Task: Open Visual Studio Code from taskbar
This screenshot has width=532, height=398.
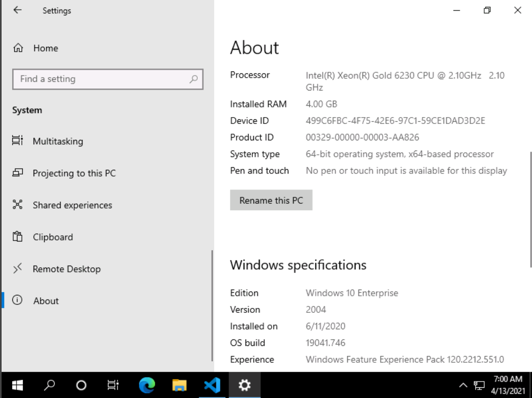Action: [212, 385]
